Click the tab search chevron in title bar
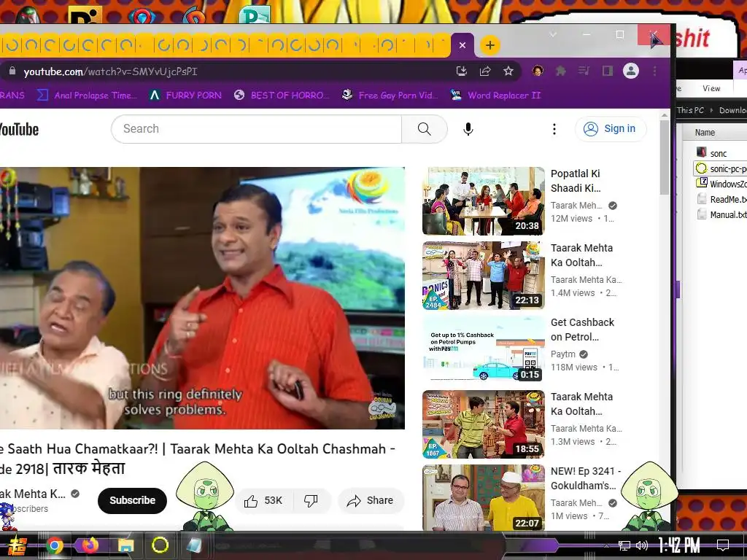The width and height of the screenshot is (747, 560). pyautogui.click(x=553, y=34)
